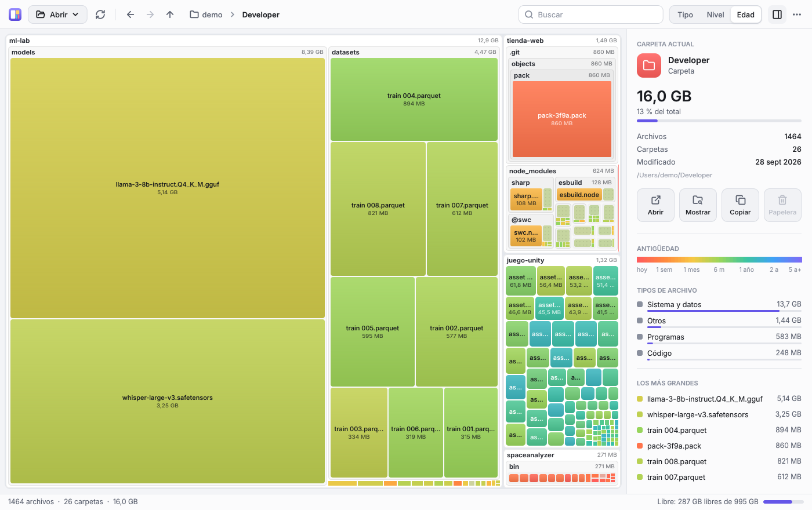This screenshot has width=812, height=510.
Task: Click the Mostrar button
Action: pos(698,205)
